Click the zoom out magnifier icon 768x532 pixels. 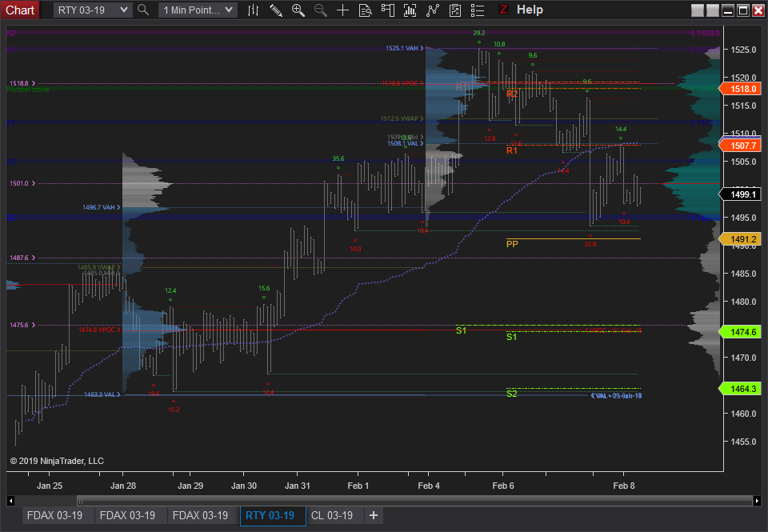click(320, 10)
